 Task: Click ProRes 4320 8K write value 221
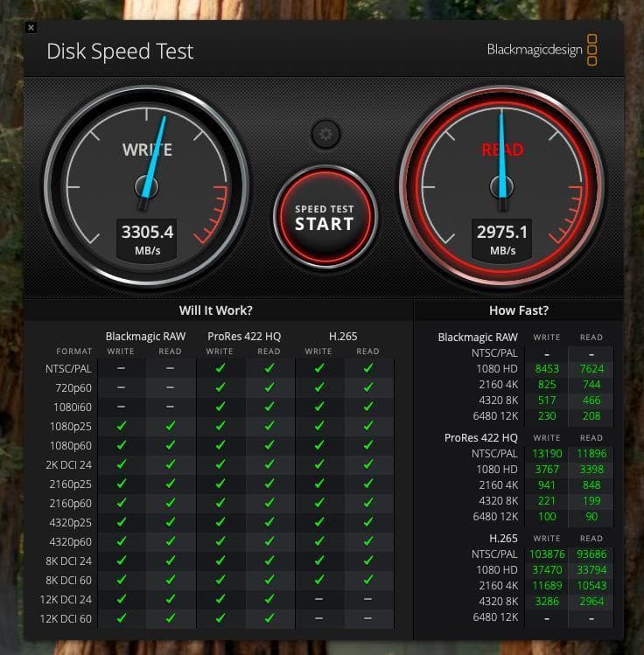point(547,501)
